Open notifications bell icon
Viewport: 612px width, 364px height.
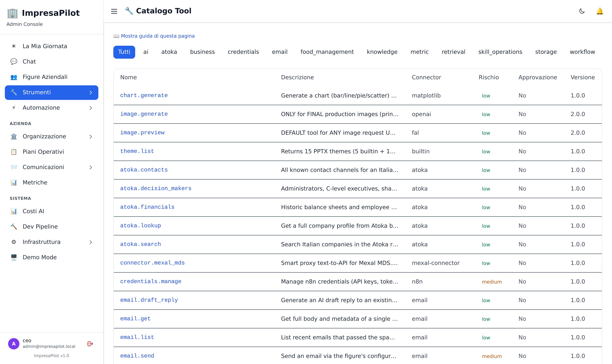(x=600, y=11)
